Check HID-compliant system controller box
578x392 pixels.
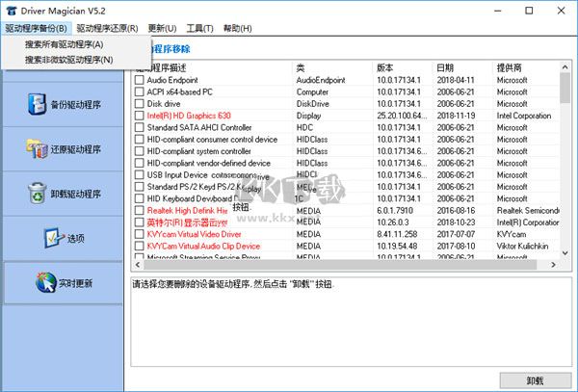[140, 151]
